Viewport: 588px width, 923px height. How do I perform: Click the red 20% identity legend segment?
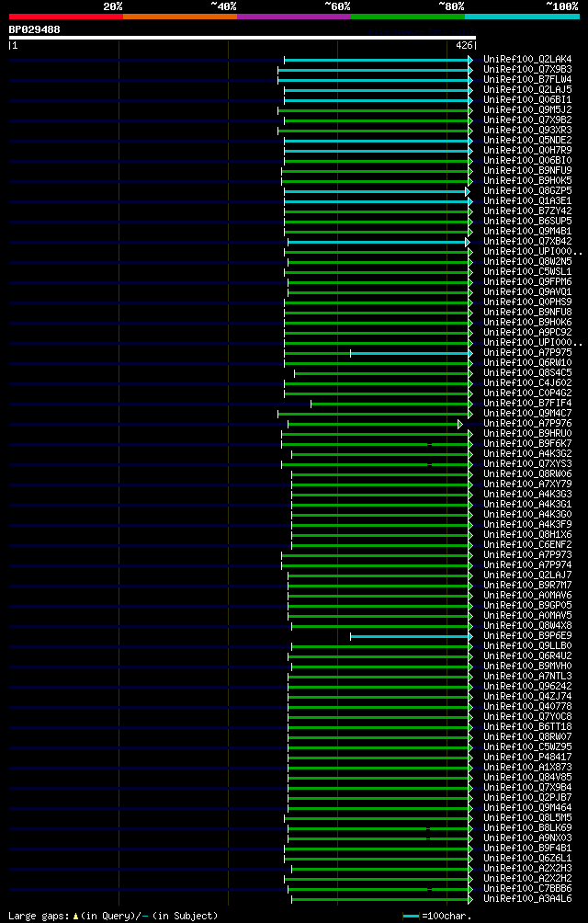click(x=66, y=17)
